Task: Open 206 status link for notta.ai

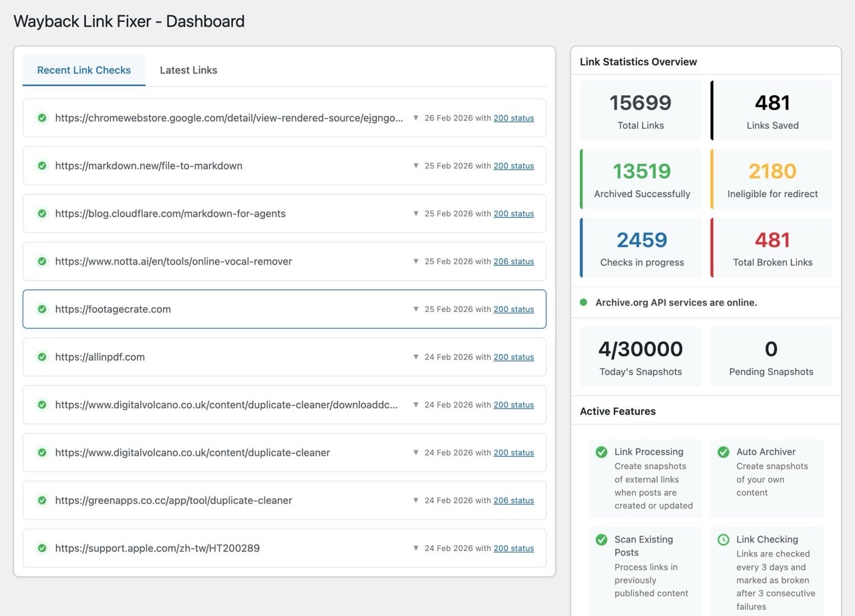Action: point(513,262)
